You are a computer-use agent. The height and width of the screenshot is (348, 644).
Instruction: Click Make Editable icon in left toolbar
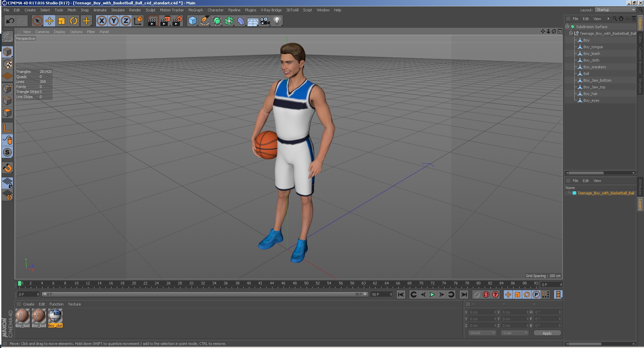tap(7, 37)
